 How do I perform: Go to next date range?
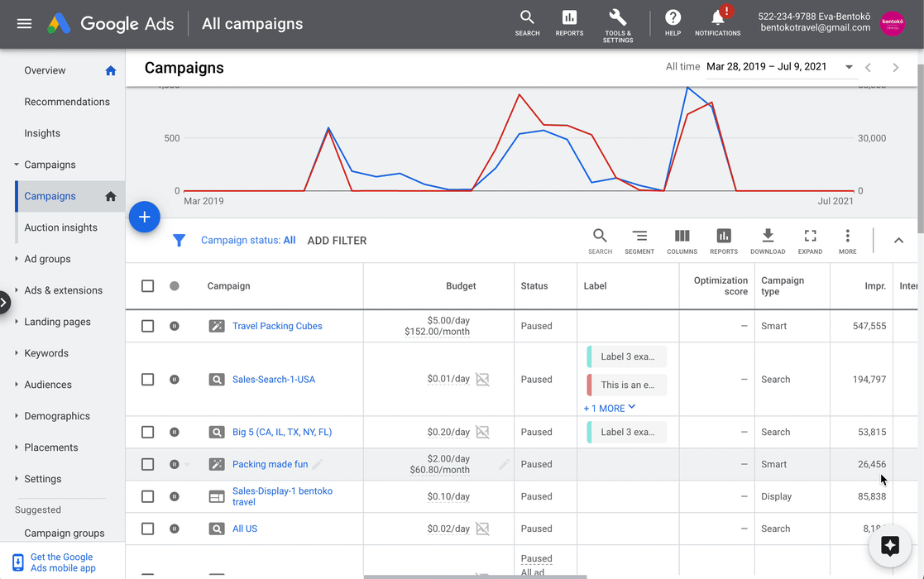[x=896, y=67]
